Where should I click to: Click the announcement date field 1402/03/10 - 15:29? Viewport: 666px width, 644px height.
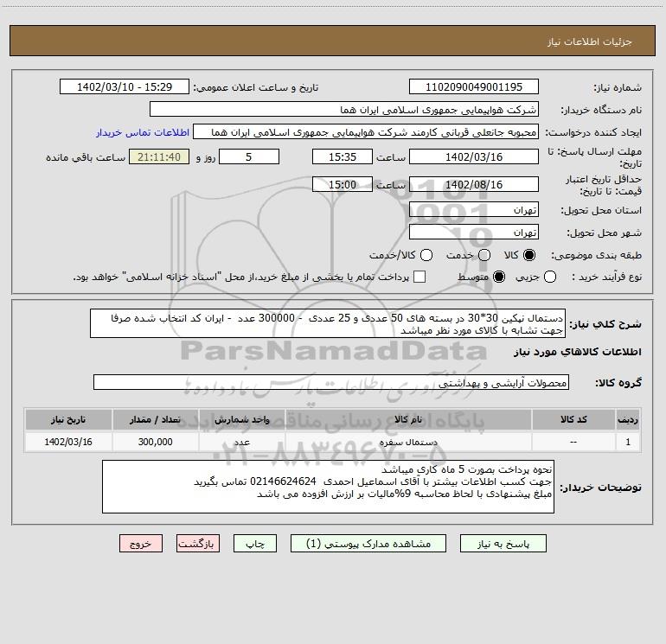125,87
